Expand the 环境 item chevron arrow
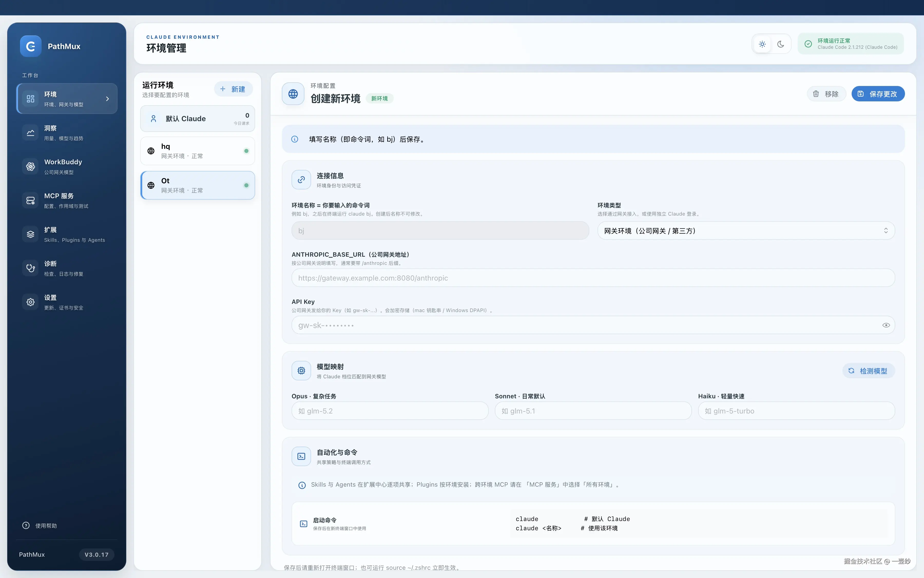This screenshot has width=924, height=578. [x=108, y=99]
